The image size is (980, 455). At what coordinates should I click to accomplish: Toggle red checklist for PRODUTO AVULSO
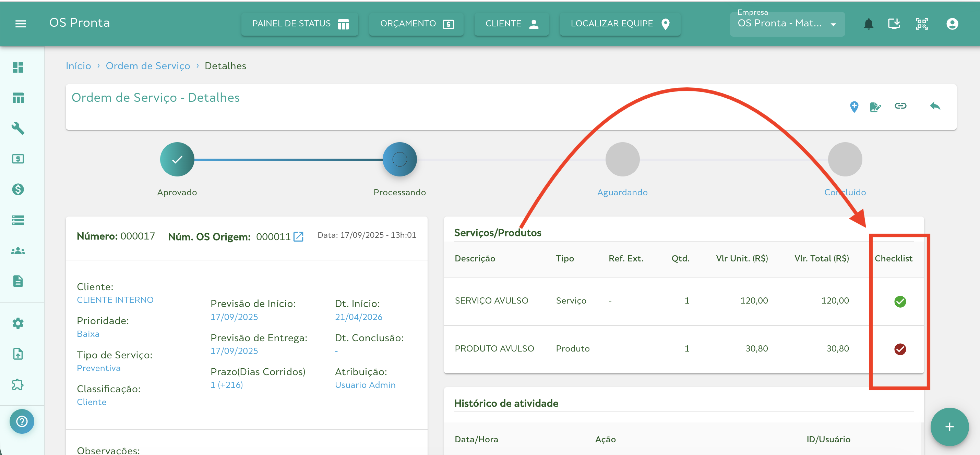click(x=900, y=349)
